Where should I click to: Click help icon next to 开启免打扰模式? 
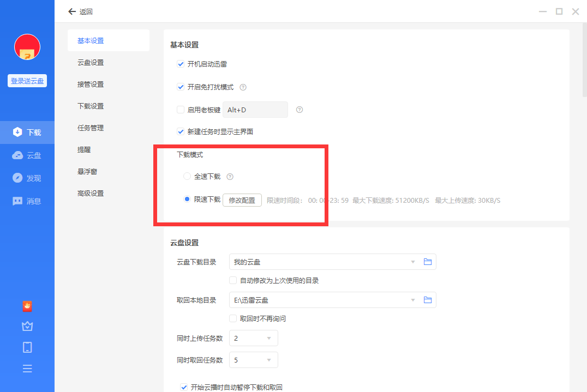tap(243, 87)
